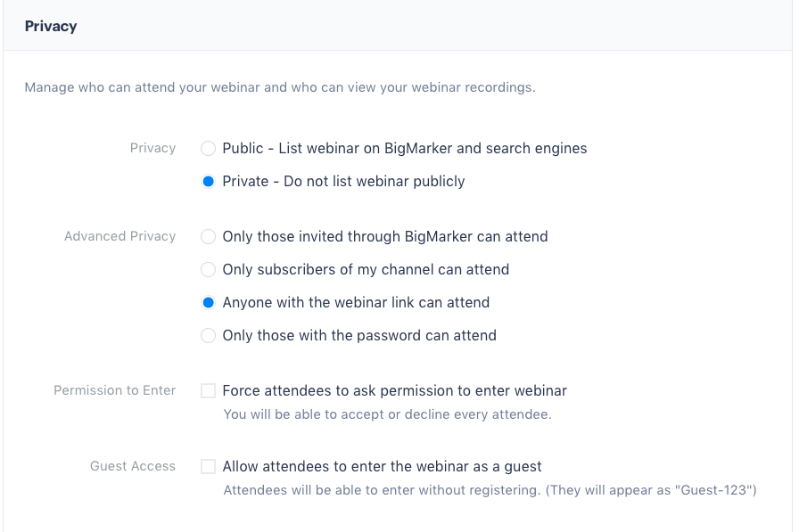Pick Anyone with the webinar link radio

pos(208,303)
